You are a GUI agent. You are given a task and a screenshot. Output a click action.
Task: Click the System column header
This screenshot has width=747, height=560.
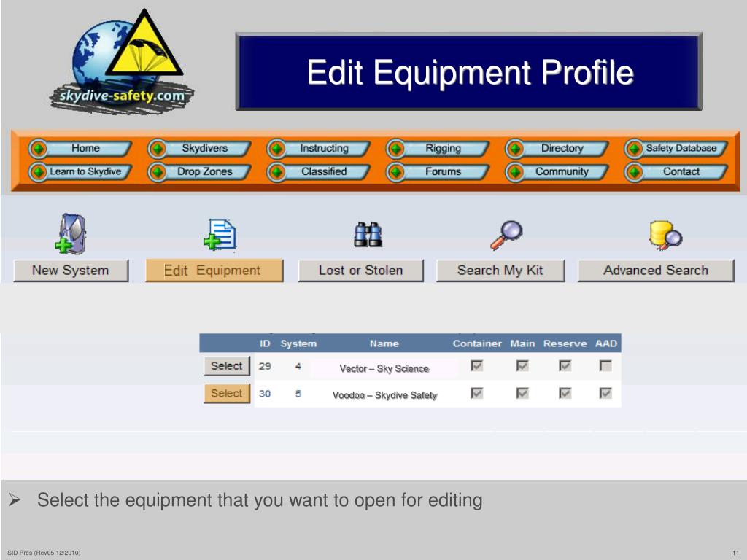pyautogui.click(x=298, y=343)
